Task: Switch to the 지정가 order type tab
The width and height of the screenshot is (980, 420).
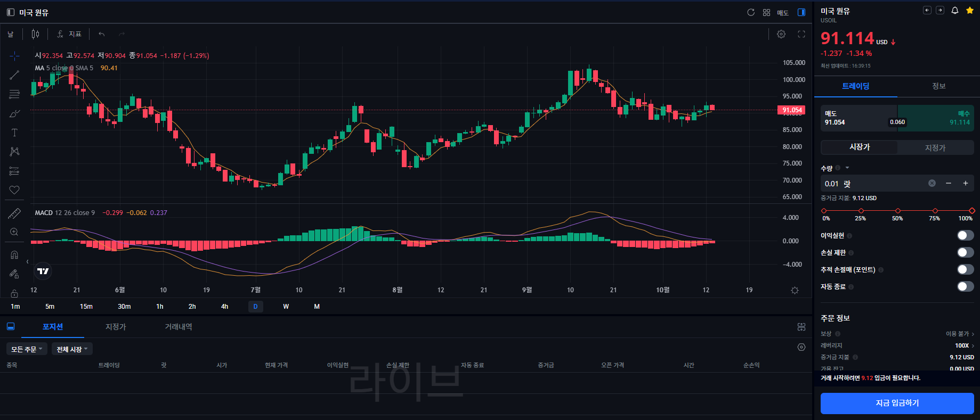Action: pos(935,147)
